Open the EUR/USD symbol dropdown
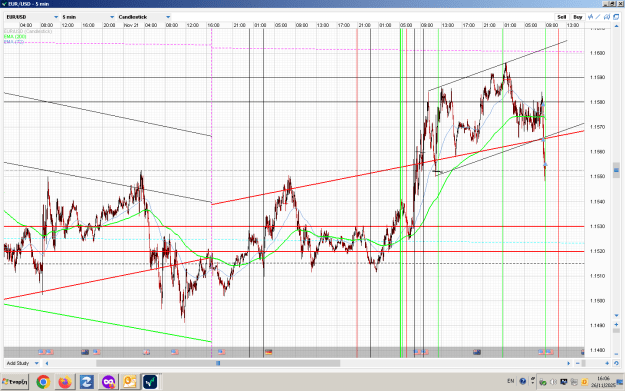This screenshot has height=391, width=625. tap(32, 17)
